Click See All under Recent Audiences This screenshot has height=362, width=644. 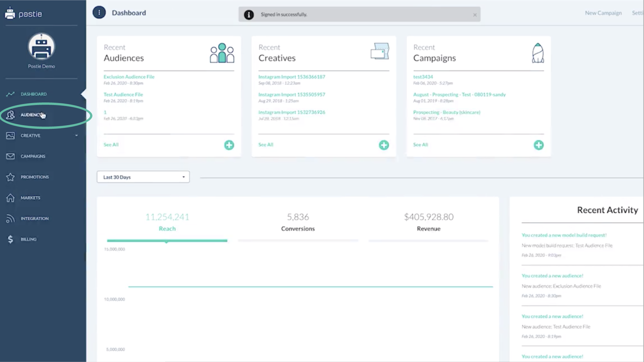111,145
